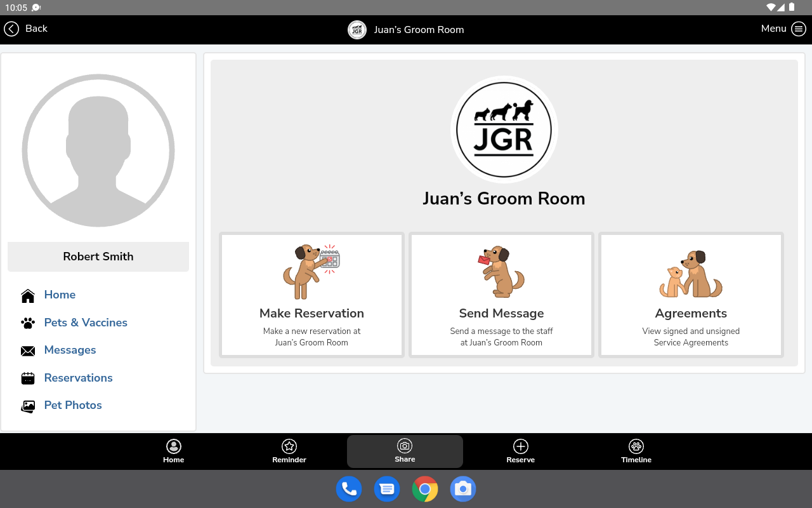Image resolution: width=812 pixels, height=508 pixels.
Task: Tap the Timeline paw icon
Action: (636, 446)
